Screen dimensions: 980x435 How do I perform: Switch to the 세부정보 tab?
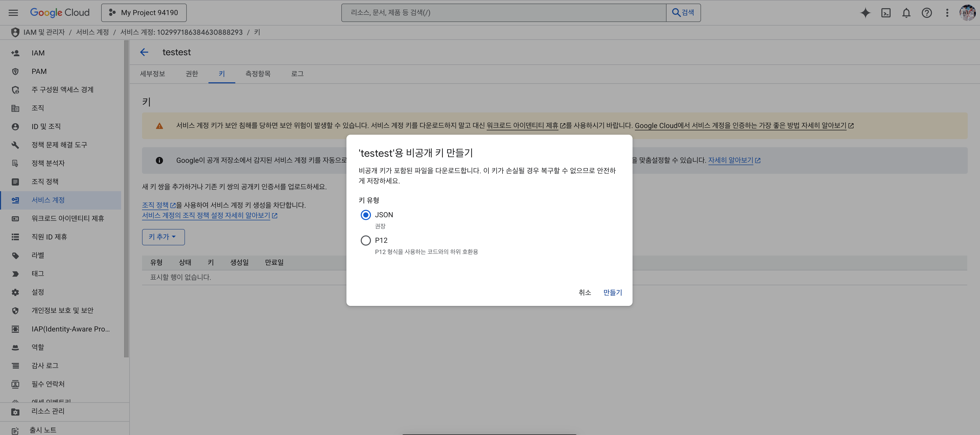point(153,74)
